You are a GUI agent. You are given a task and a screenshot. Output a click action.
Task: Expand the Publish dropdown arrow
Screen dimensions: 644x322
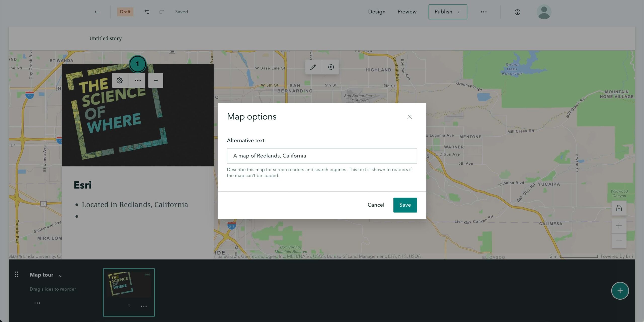[459, 12]
